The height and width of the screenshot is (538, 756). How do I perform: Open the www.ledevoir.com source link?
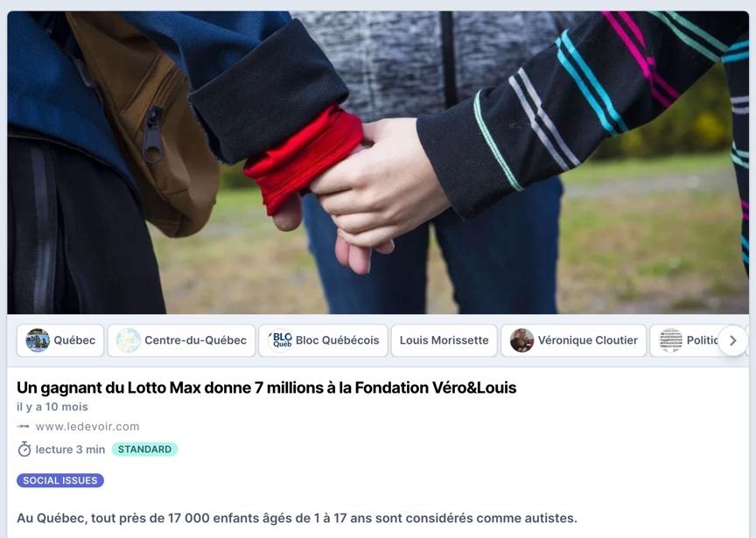87,427
